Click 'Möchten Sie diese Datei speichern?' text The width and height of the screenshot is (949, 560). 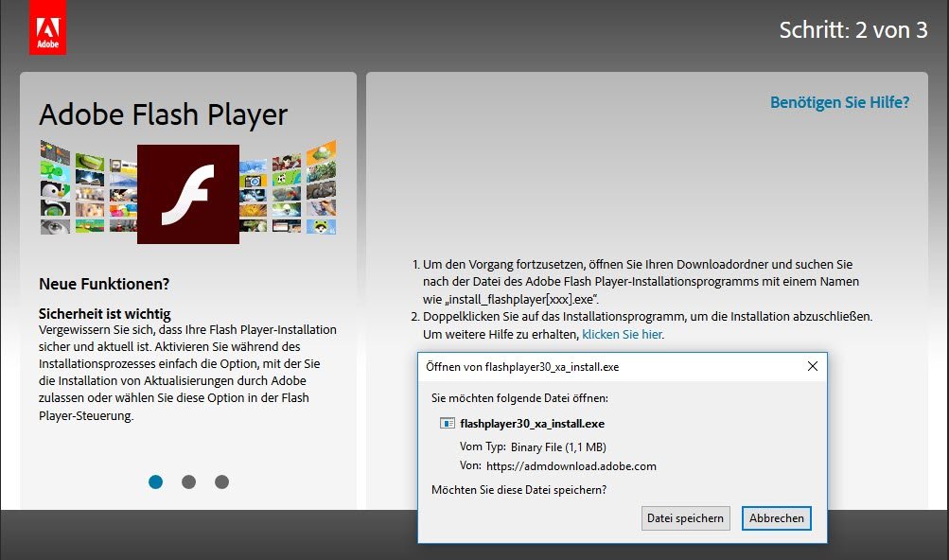pyautogui.click(x=518, y=490)
